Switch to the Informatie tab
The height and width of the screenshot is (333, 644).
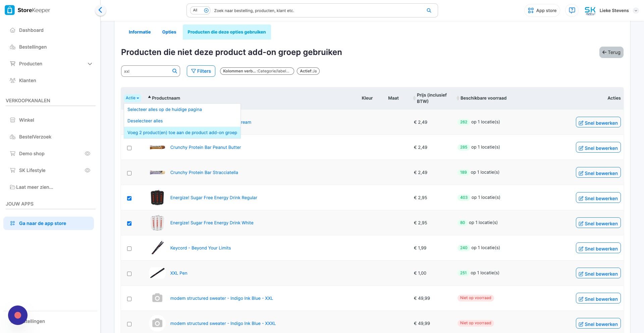[x=140, y=32]
